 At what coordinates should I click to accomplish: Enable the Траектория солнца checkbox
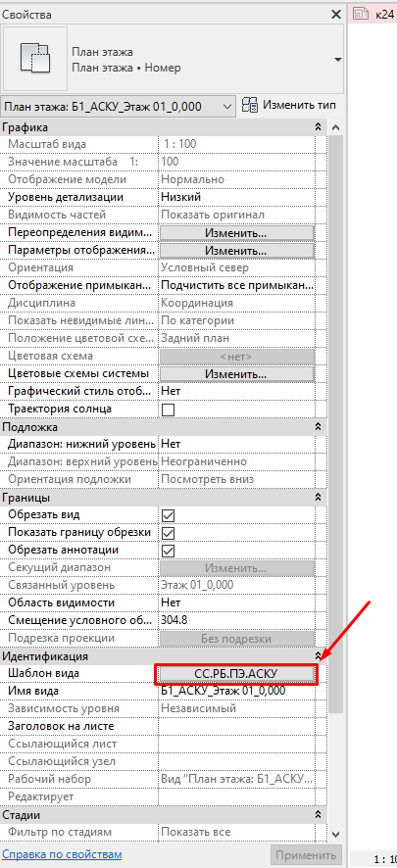click(168, 410)
